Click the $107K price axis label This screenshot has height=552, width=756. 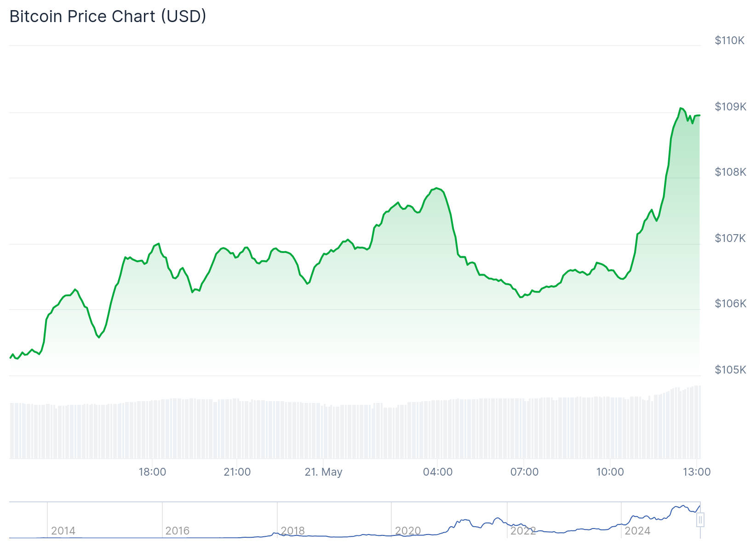pos(730,238)
